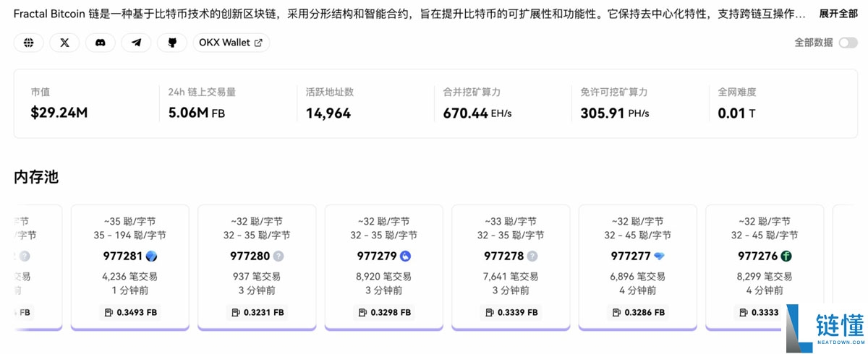Click active addresses count 14,964

click(328, 113)
